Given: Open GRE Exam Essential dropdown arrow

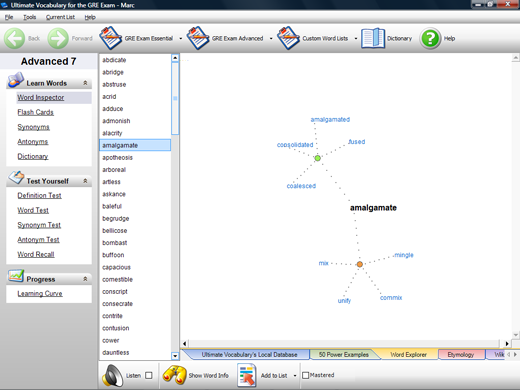Looking at the screenshot, I should pos(181,38).
